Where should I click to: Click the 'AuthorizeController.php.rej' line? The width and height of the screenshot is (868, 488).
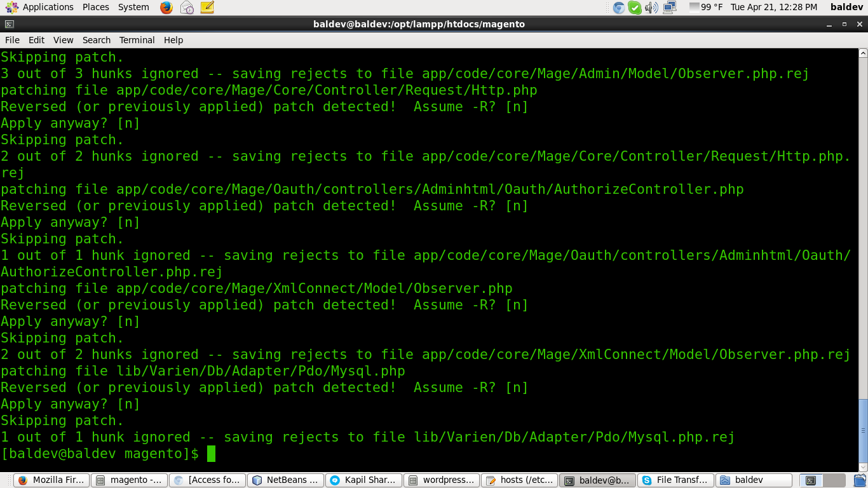(112, 272)
